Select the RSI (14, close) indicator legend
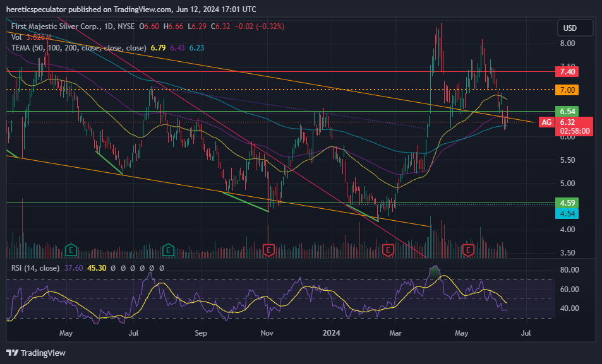Viewport: 602px width, 364px height. (x=35, y=268)
